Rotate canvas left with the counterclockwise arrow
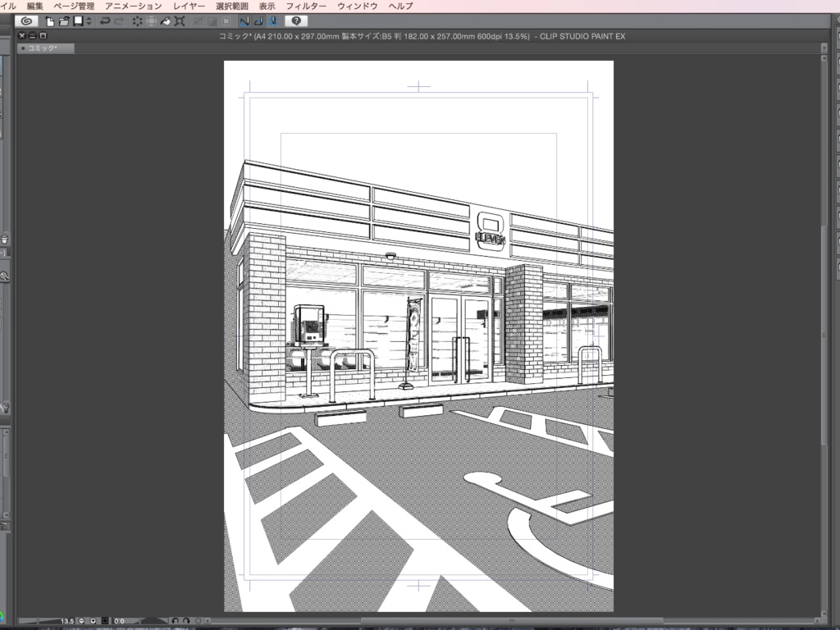The image size is (840, 630). [x=175, y=621]
